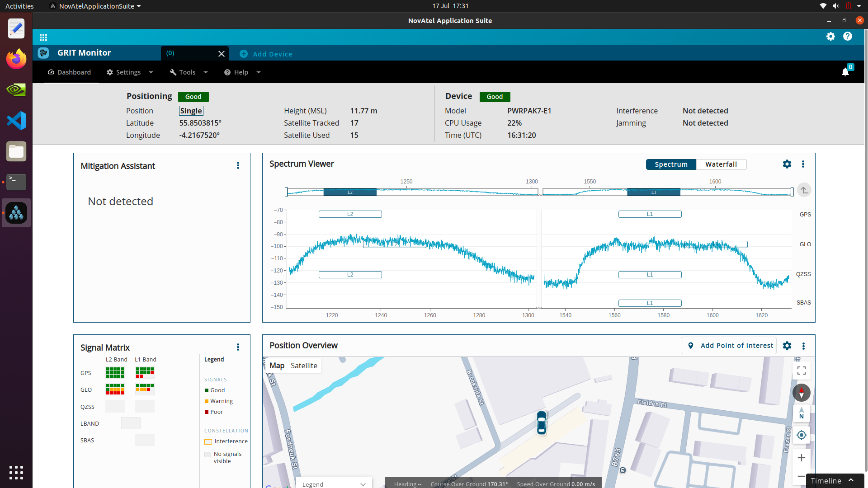Click the L2 band range selector

[350, 192]
